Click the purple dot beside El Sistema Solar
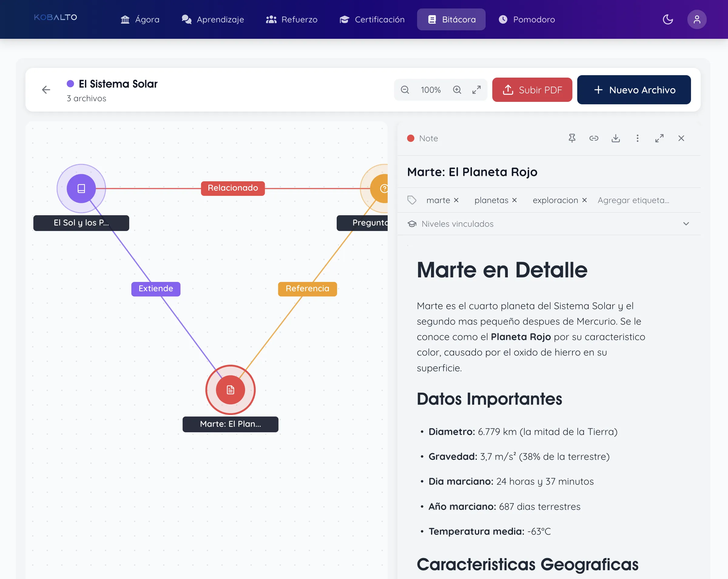This screenshot has height=579, width=728. pyautogui.click(x=70, y=84)
